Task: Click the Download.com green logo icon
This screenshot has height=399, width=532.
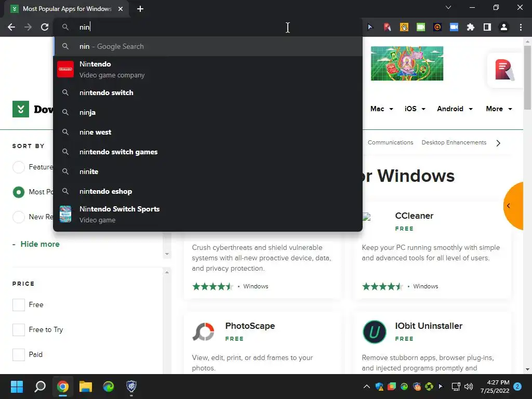Action: pyautogui.click(x=21, y=109)
